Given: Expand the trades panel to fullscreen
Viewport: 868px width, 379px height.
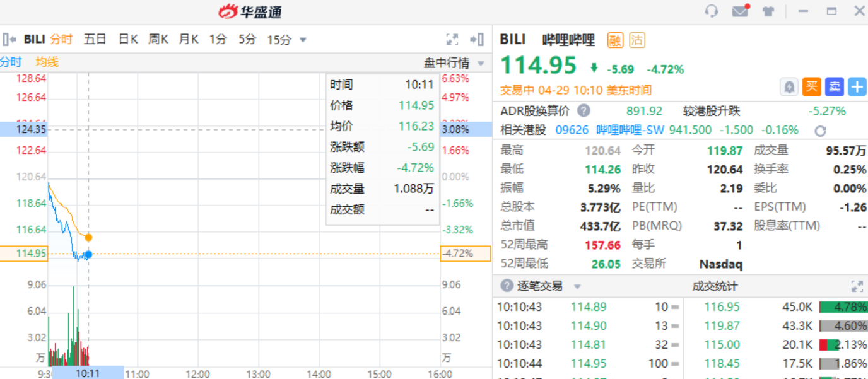Looking at the screenshot, I should pos(857,286).
